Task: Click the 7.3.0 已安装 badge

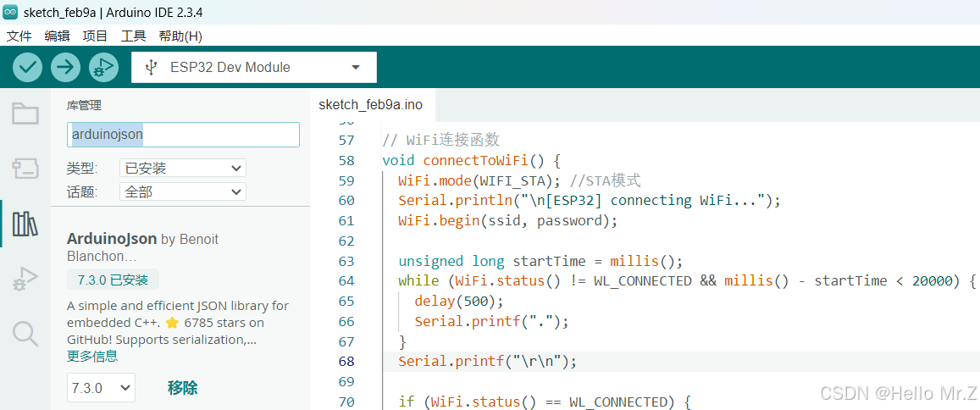Action: [114, 280]
